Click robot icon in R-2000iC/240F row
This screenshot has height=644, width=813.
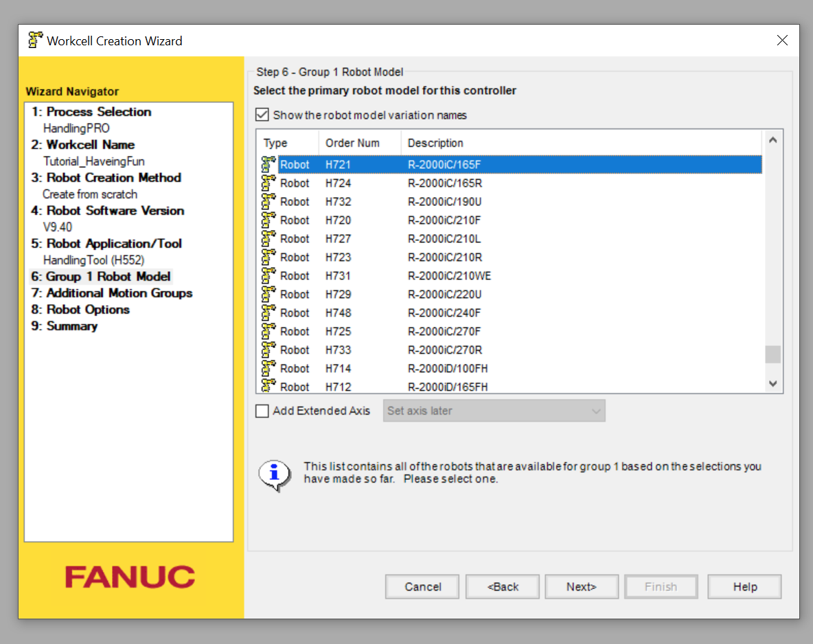(268, 312)
